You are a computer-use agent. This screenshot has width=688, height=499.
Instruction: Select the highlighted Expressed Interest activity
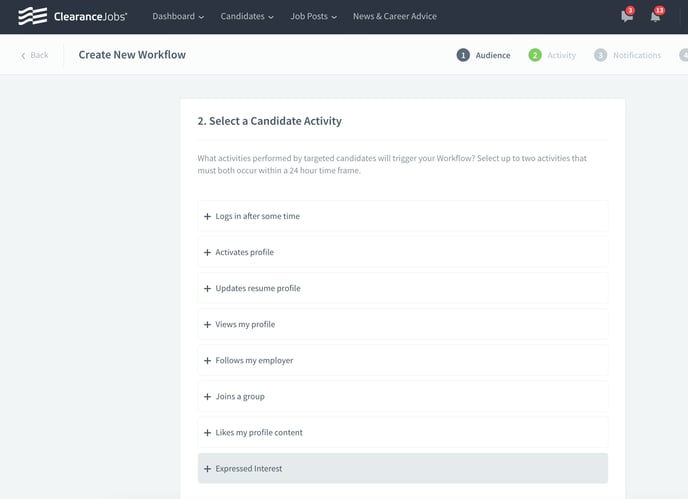[x=403, y=469]
